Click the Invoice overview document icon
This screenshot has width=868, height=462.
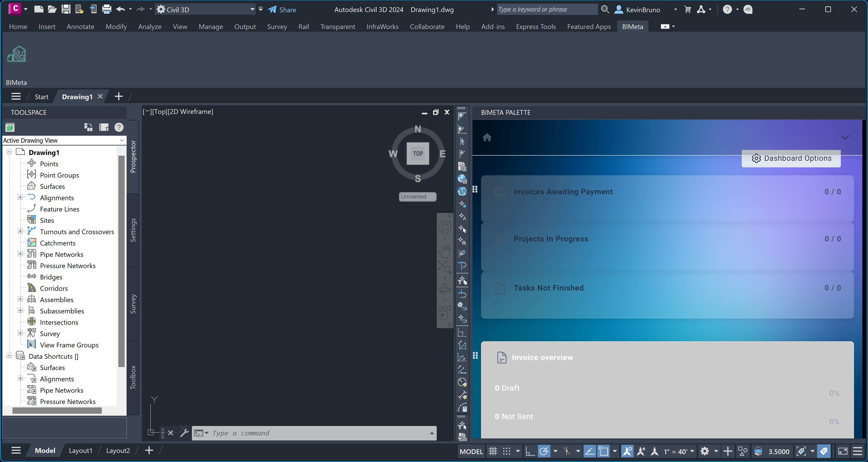(501, 357)
